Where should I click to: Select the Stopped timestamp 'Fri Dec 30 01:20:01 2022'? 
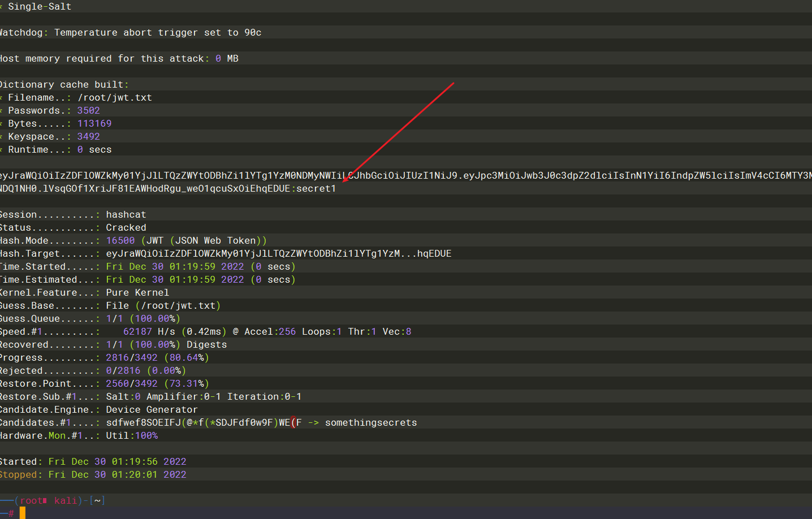click(118, 475)
